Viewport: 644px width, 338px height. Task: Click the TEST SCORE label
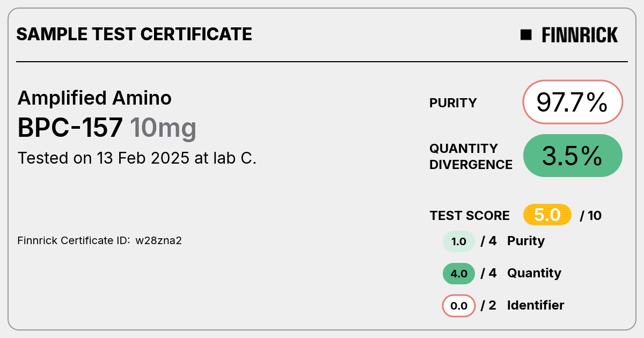point(470,216)
